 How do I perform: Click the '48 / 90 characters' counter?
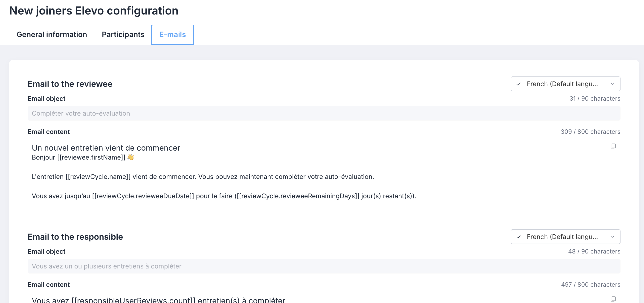[594, 251]
